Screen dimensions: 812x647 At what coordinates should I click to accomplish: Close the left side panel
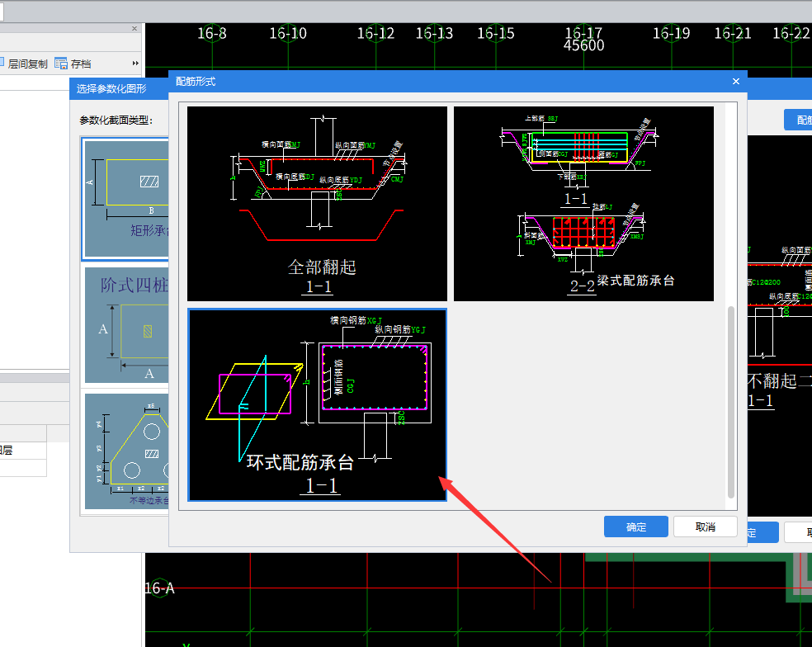pos(135,29)
